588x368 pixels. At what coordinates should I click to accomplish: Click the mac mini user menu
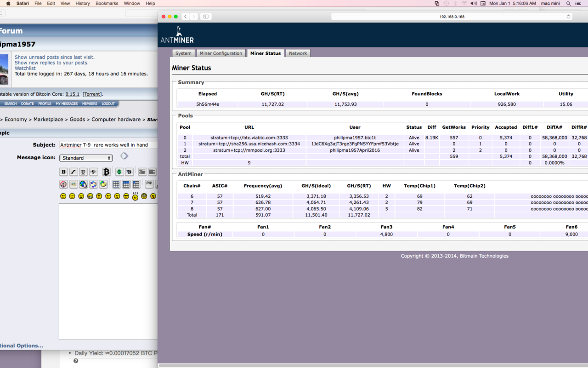coord(550,3)
